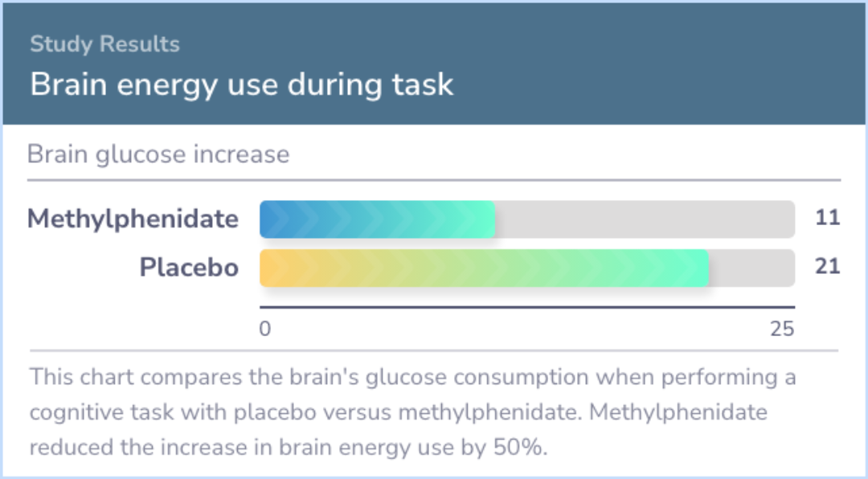Click the axis maximum label 25
This screenshot has width=868, height=479.
pyautogui.click(x=782, y=329)
